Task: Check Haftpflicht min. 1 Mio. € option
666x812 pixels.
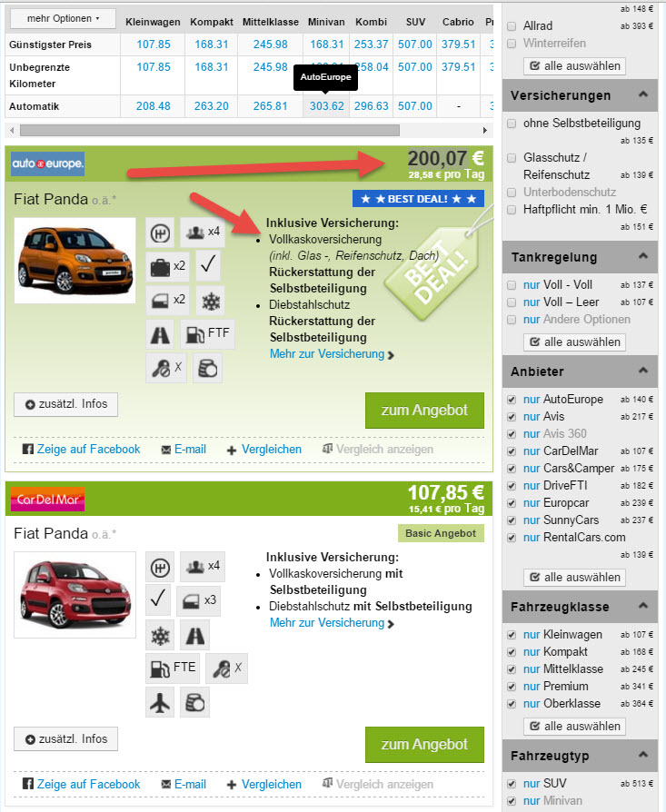Action: click(512, 210)
